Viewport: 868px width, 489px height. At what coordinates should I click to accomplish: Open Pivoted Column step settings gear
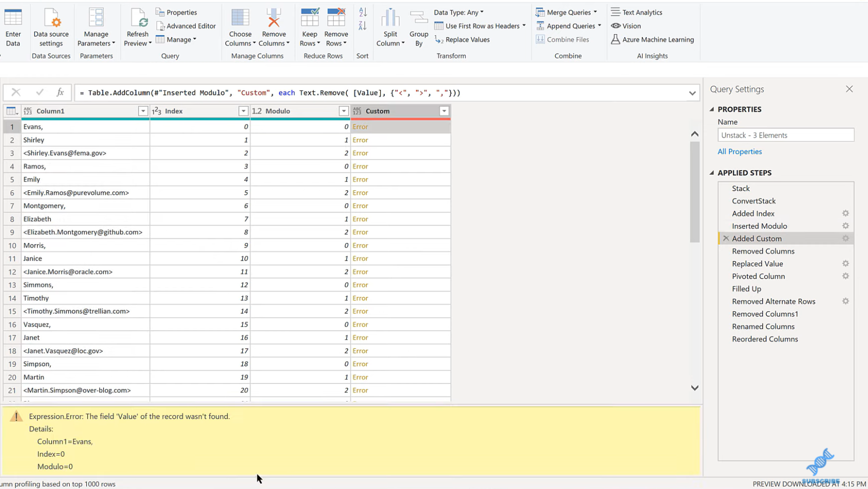pyautogui.click(x=846, y=276)
